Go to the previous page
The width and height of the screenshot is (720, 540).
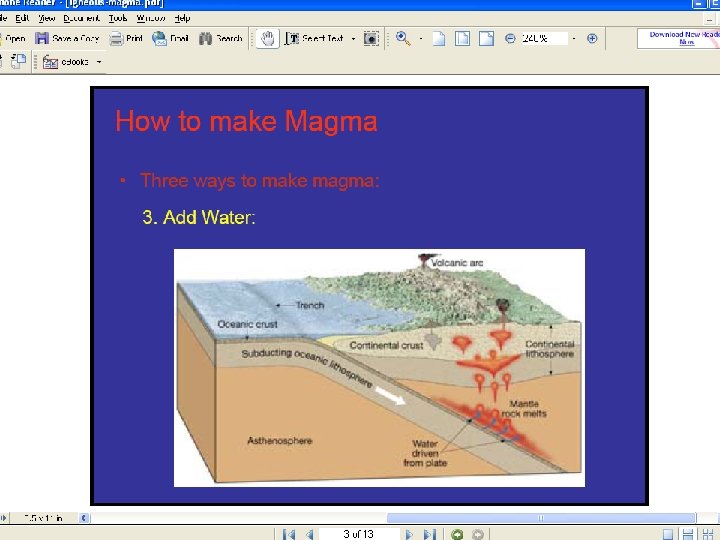(309, 534)
